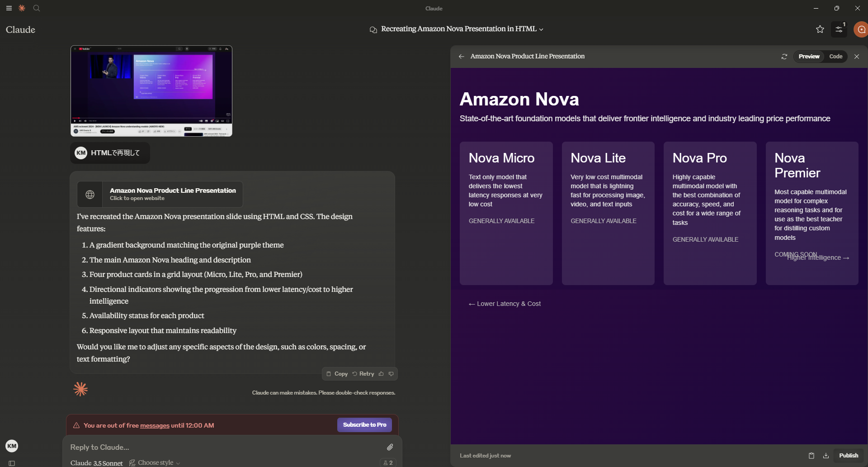Click the user message 'HTMLで再現して'
The image size is (868, 467).
click(x=115, y=153)
